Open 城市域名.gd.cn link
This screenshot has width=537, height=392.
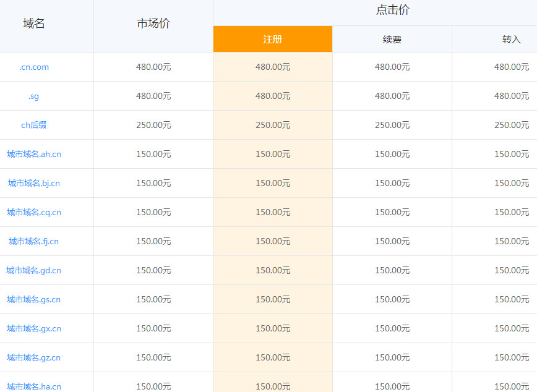point(34,271)
